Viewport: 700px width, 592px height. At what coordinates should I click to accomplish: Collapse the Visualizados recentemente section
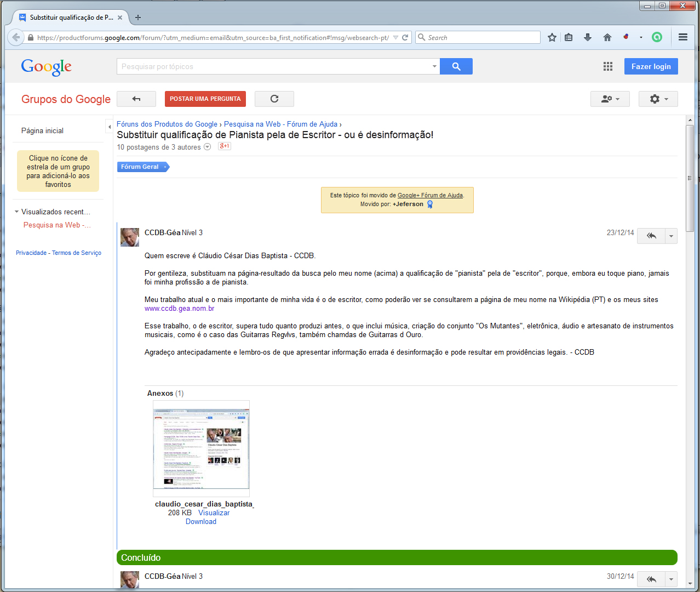[x=16, y=212]
